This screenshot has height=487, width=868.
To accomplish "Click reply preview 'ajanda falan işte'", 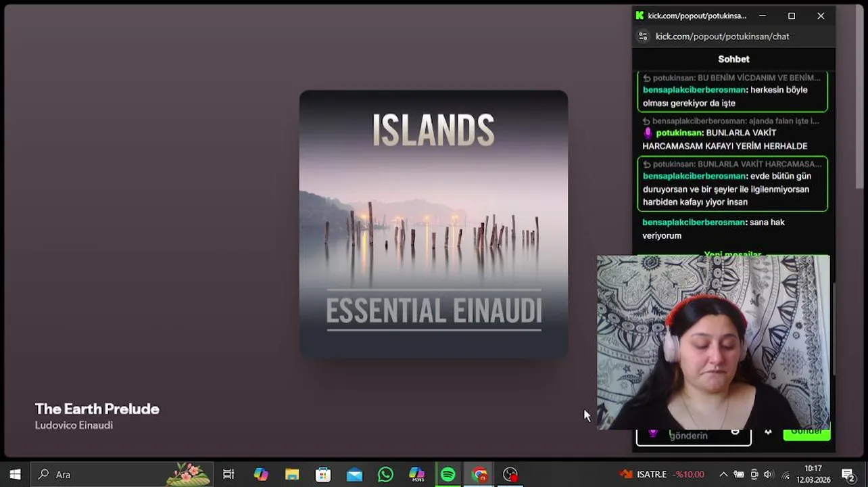I will coord(731,121).
